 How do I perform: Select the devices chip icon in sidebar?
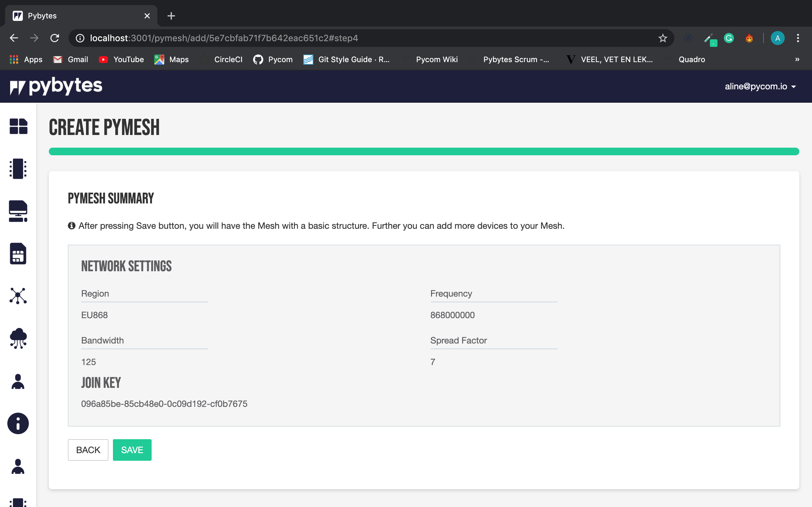click(x=18, y=169)
